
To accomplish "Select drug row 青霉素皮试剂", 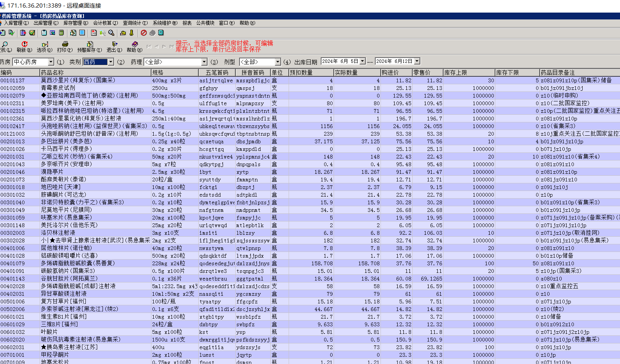I will (x=310, y=88).
